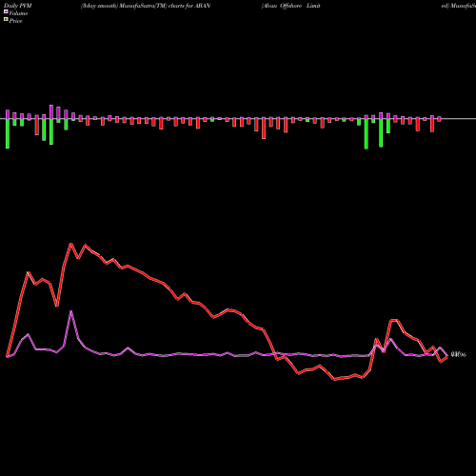Click '(3day smooth) MunafaSutra(TM) charts for ABAN' heading
The width and height of the screenshot is (476, 476).
(146, 6)
